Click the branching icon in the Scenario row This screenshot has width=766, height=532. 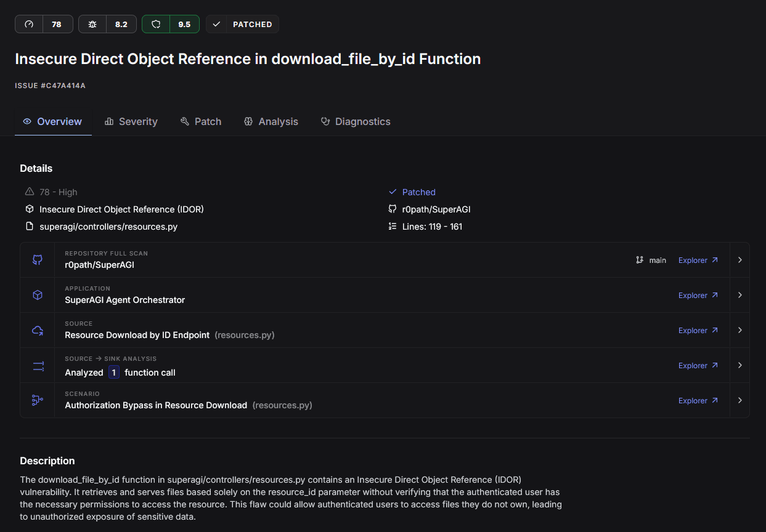coord(38,401)
